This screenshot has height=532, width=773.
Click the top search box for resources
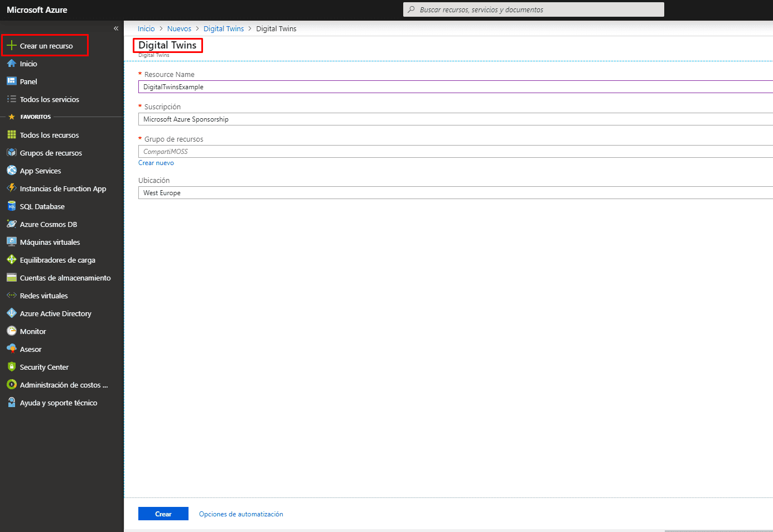tap(534, 9)
